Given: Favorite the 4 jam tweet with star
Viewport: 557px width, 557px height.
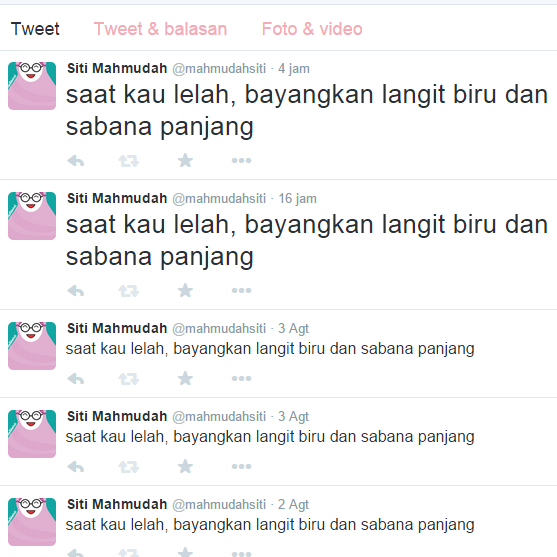Looking at the screenshot, I should 185,161.
